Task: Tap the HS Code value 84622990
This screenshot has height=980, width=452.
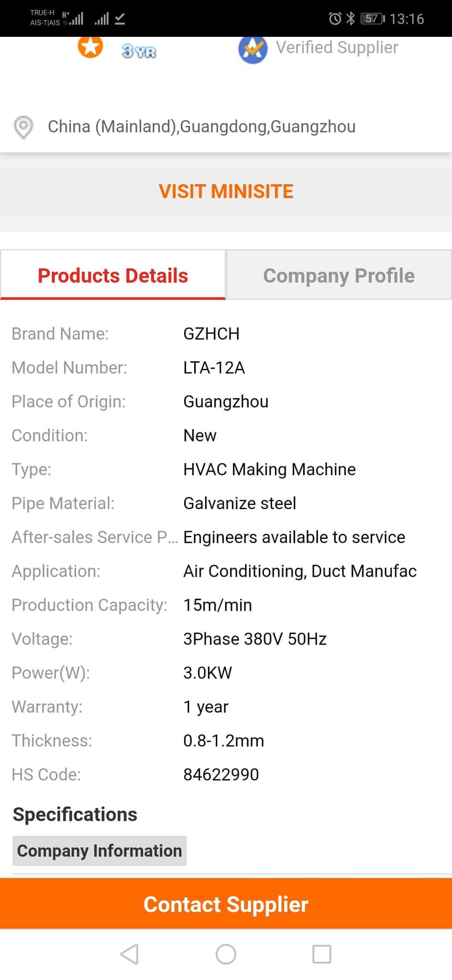Action: 221,774
